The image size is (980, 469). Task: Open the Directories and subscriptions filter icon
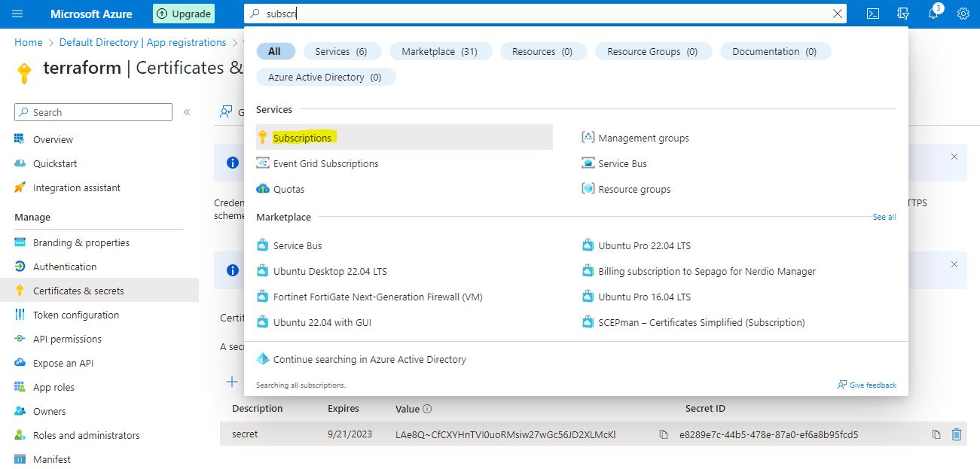point(903,14)
